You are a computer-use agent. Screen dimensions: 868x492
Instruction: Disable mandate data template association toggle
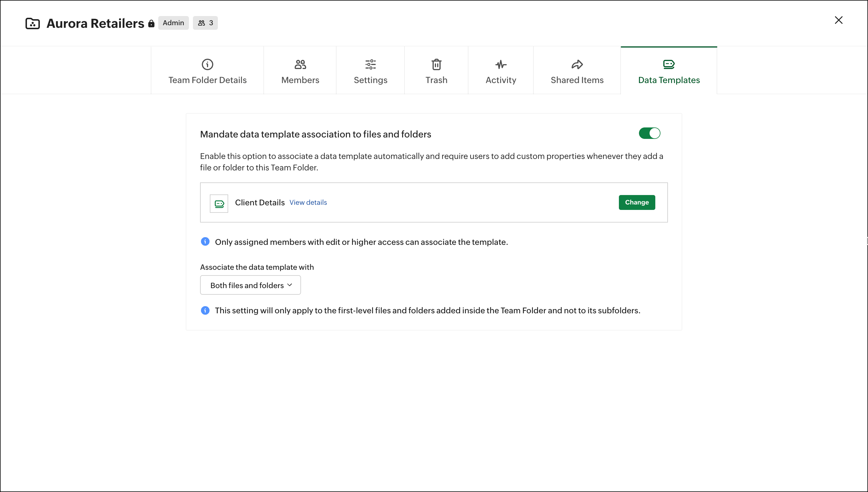pos(649,133)
